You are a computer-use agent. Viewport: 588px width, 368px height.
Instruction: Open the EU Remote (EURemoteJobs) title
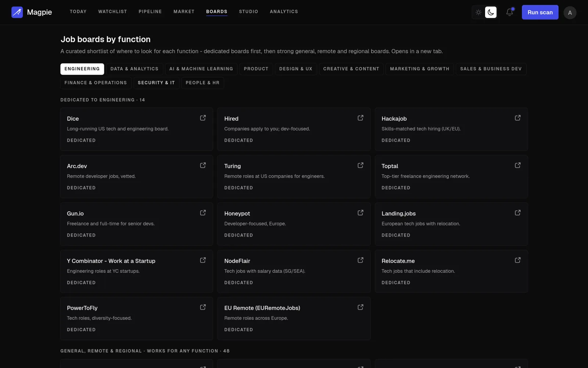pos(262,308)
